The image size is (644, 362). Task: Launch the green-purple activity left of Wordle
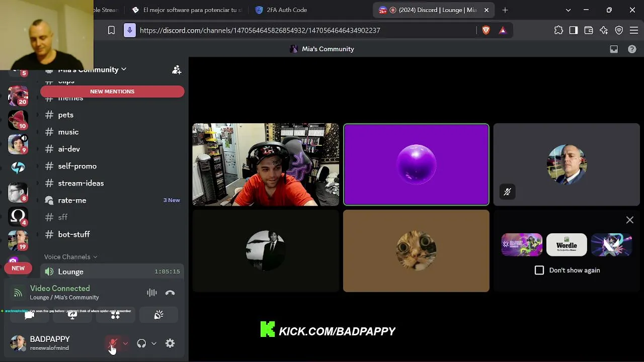[x=522, y=245]
